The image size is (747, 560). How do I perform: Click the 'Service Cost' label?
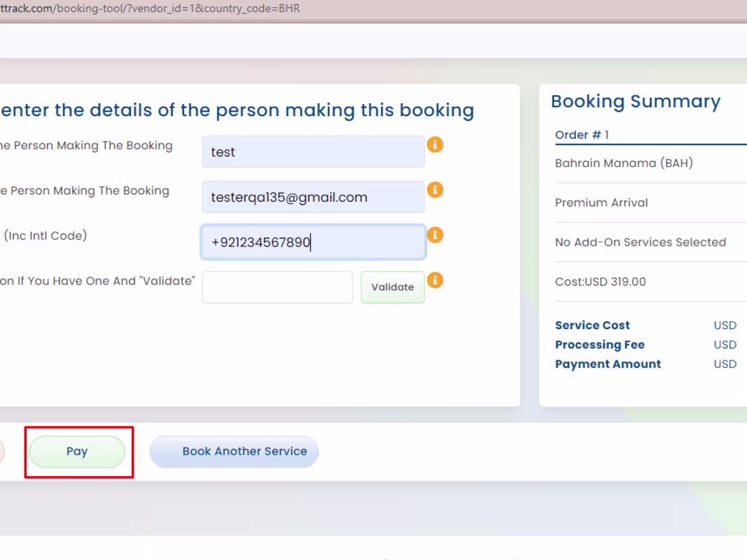click(592, 325)
